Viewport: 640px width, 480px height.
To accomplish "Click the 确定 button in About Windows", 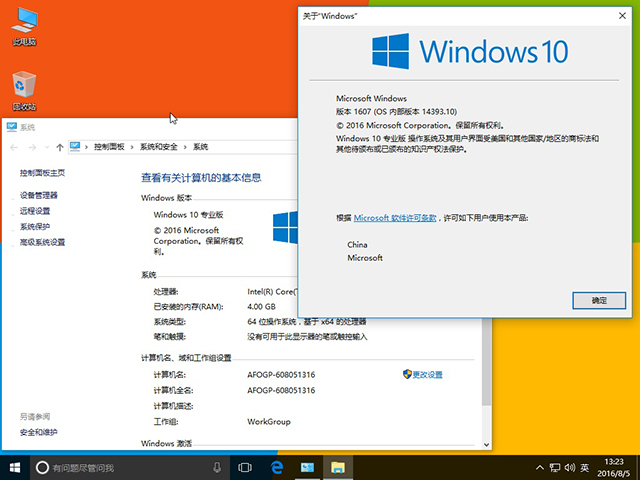I will click(598, 300).
